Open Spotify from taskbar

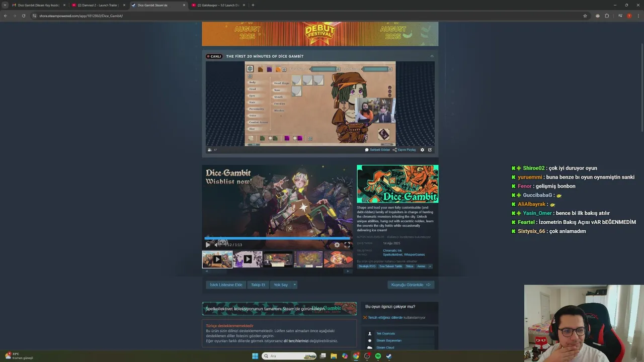click(x=378, y=356)
